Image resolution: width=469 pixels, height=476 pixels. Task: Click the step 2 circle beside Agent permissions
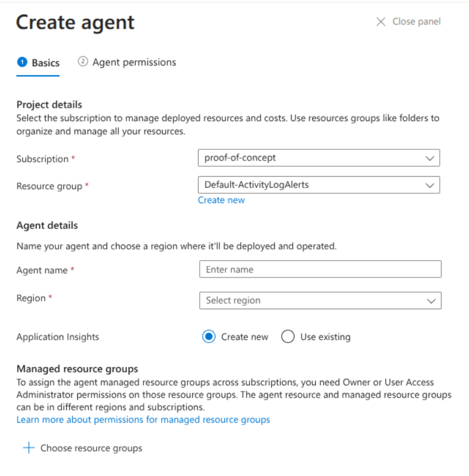(83, 61)
